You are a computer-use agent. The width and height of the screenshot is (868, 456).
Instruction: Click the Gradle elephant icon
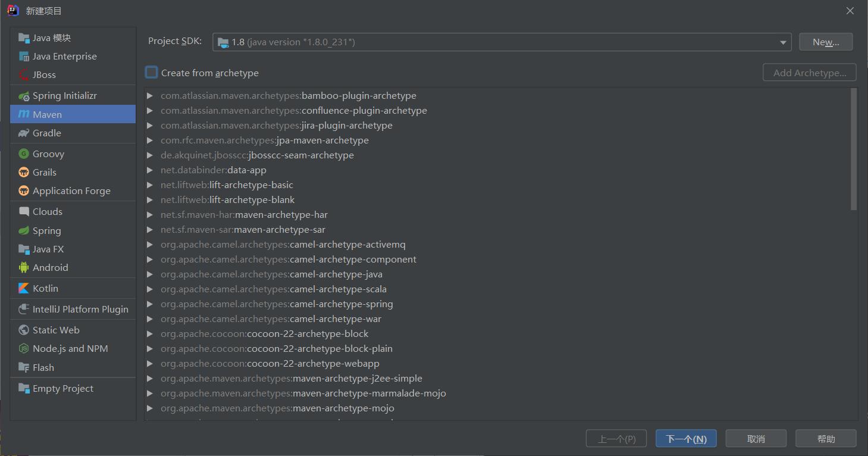tap(24, 133)
